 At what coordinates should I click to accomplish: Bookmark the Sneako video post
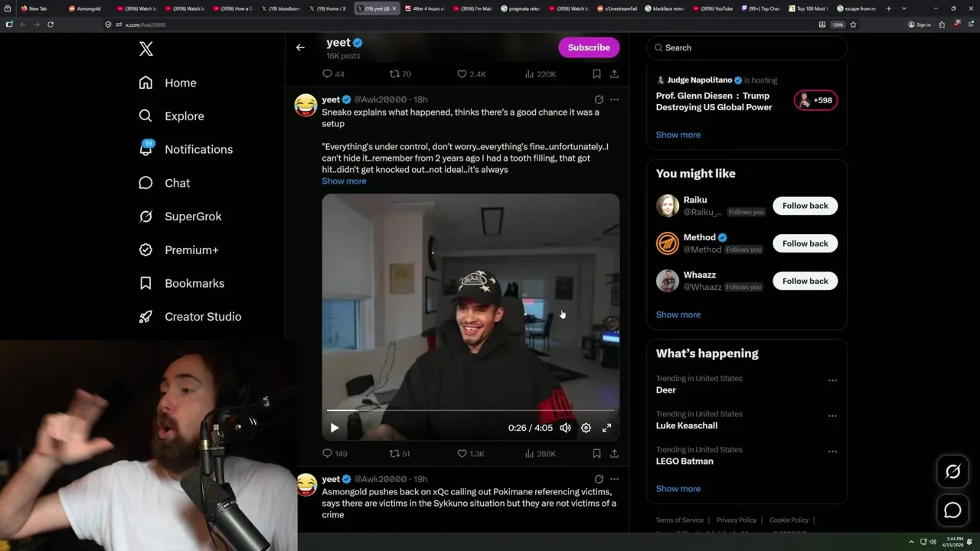[596, 454]
